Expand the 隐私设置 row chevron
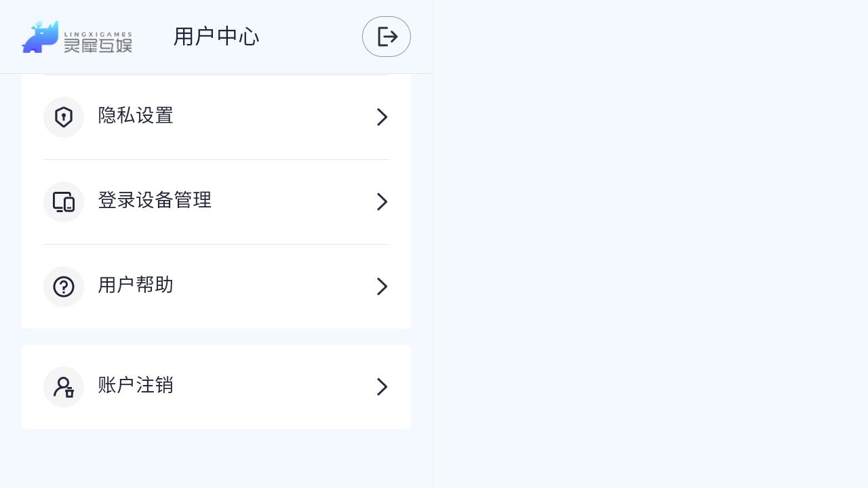Image resolution: width=868 pixels, height=488 pixels. [382, 117]
